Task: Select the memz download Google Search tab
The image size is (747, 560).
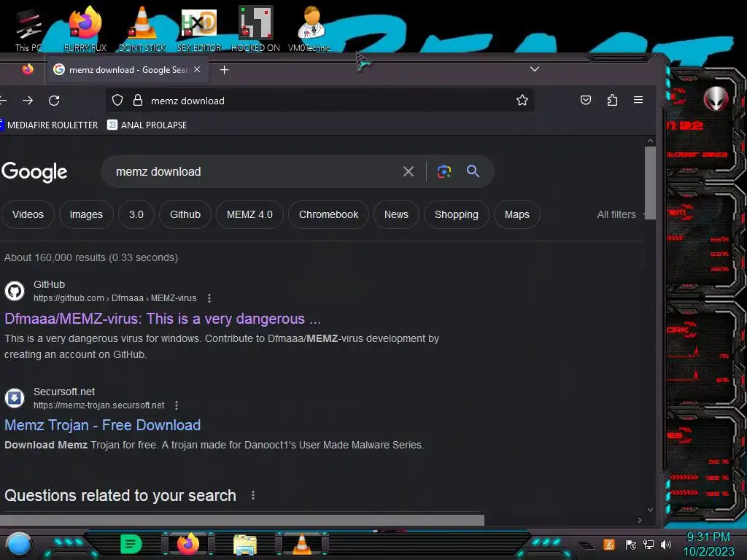Action: coord(127,70)
